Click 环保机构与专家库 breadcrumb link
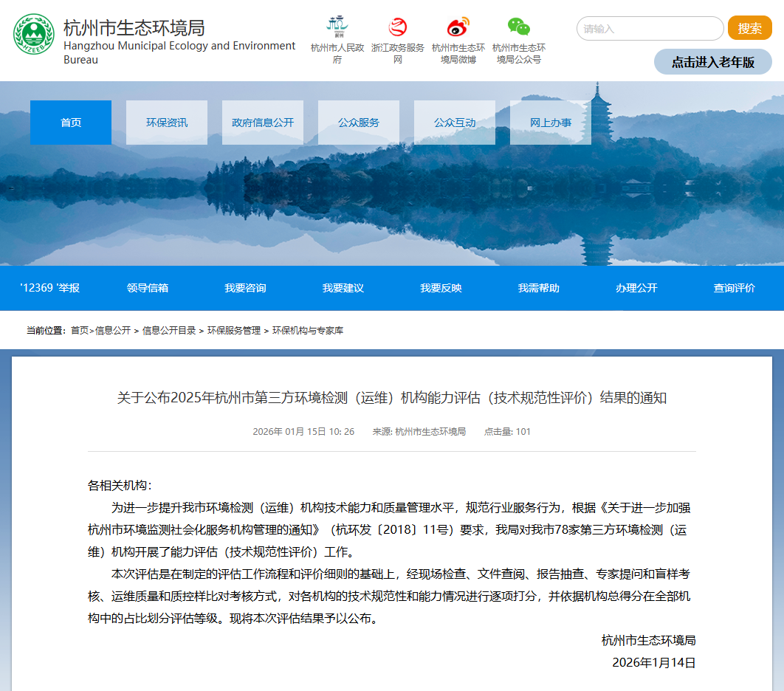The width and height of the screenshot is (784, 691). (308, 331)
